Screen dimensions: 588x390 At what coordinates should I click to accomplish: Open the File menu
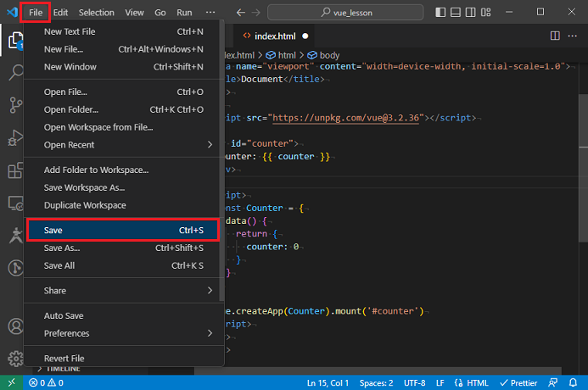tap(36, 13)
